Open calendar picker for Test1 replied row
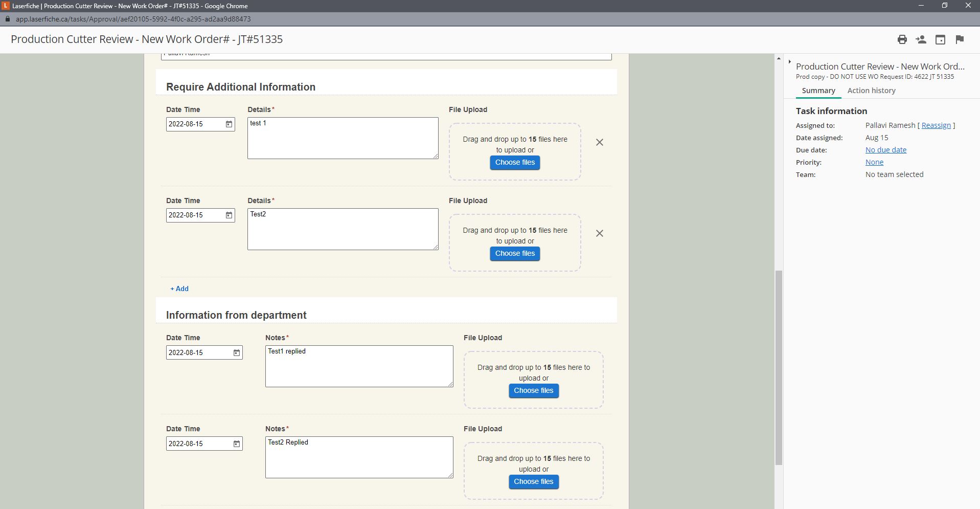The height and width of the screenshot is (509, 980). point(237,352)
